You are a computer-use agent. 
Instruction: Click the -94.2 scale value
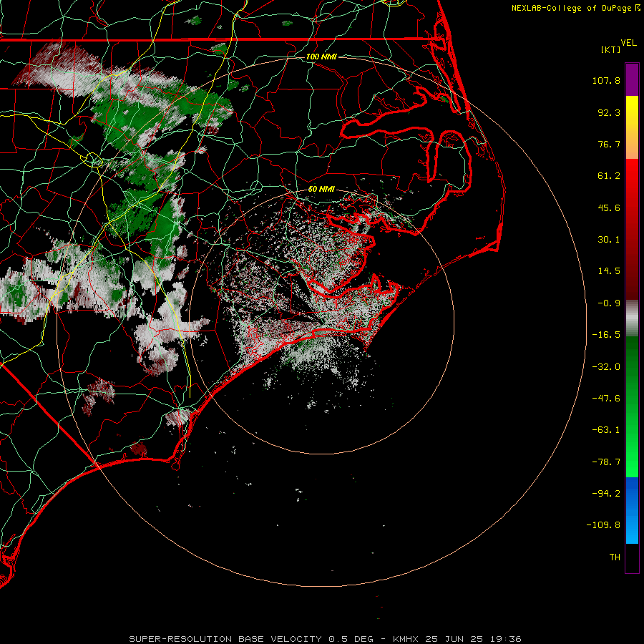(606, 493)
